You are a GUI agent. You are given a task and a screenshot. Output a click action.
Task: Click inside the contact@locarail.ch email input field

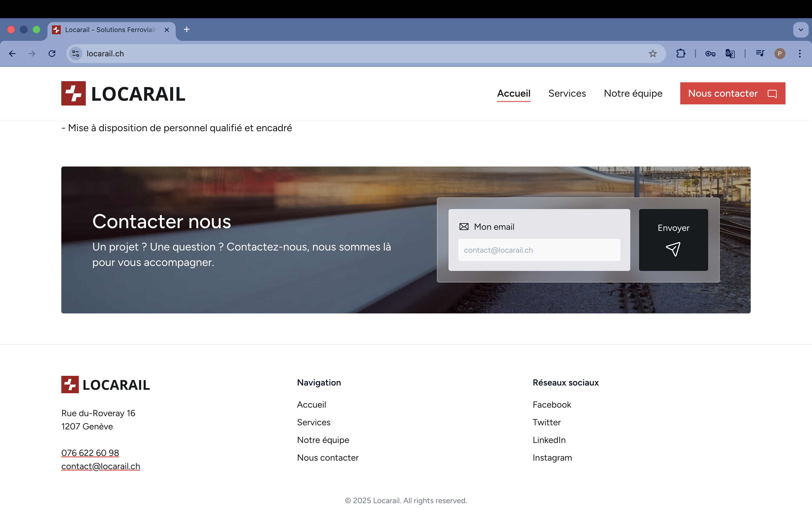click(x=539, y=250)
